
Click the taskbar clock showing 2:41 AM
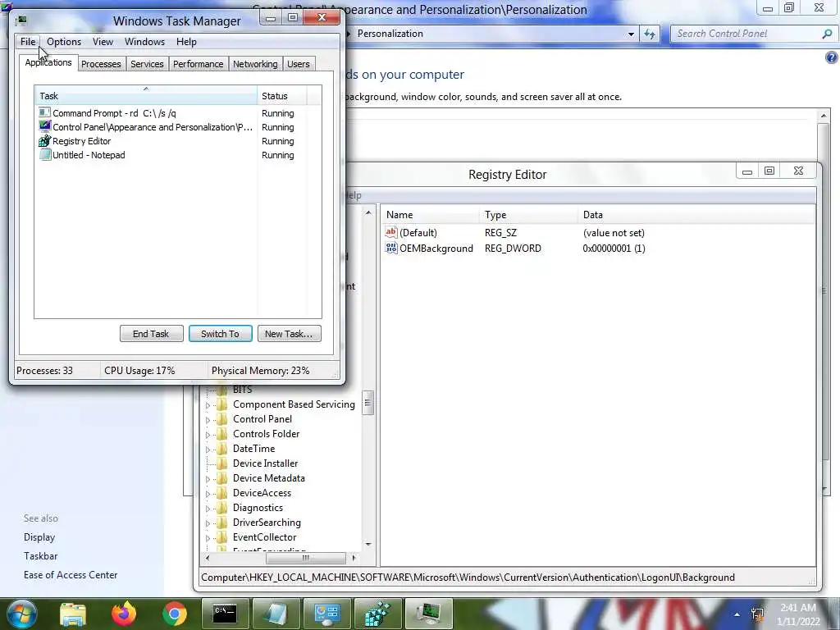798,614
